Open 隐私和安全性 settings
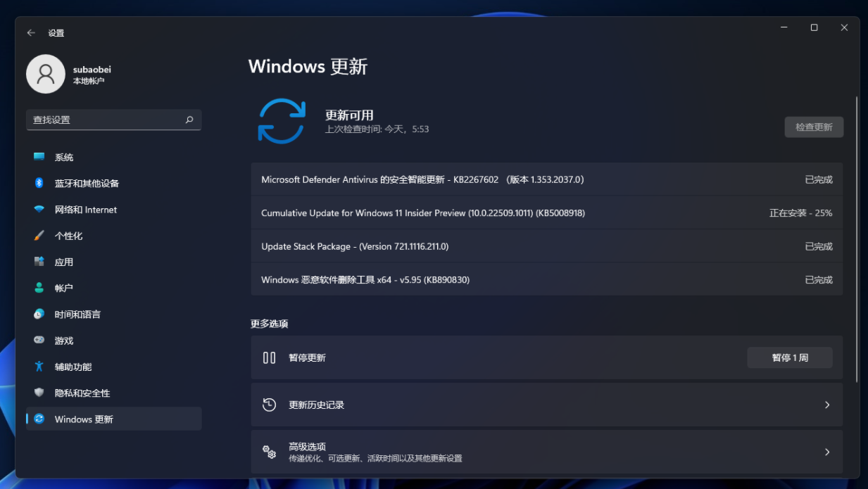 coord(114,393)
